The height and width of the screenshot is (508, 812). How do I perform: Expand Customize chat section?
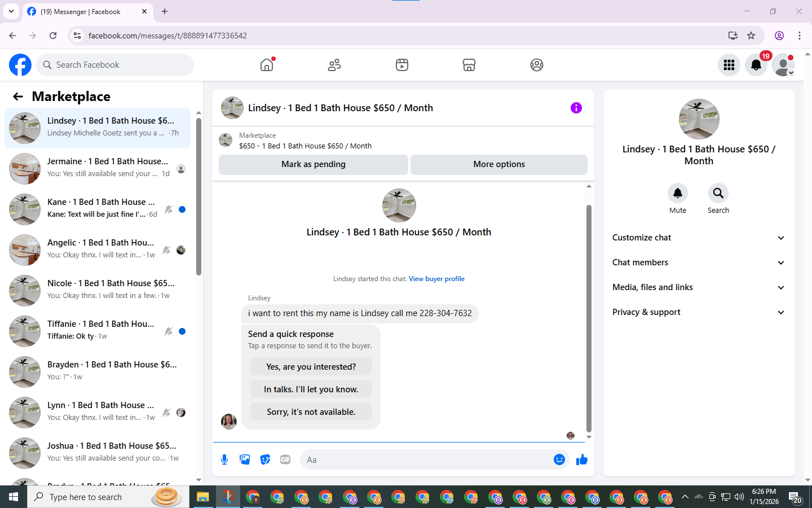tap(699, 238)
